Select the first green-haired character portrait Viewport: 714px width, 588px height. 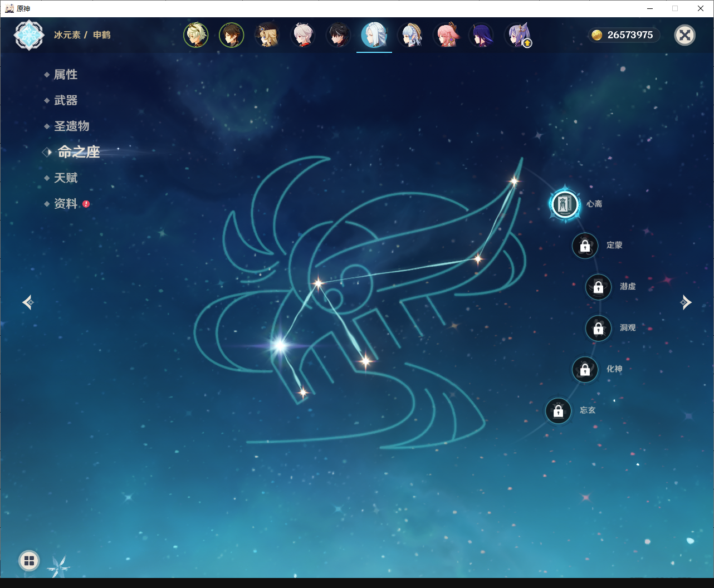coord(195,35)
